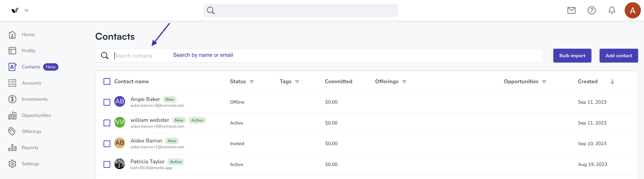Open the Offerings column filter

click(404, 82)
